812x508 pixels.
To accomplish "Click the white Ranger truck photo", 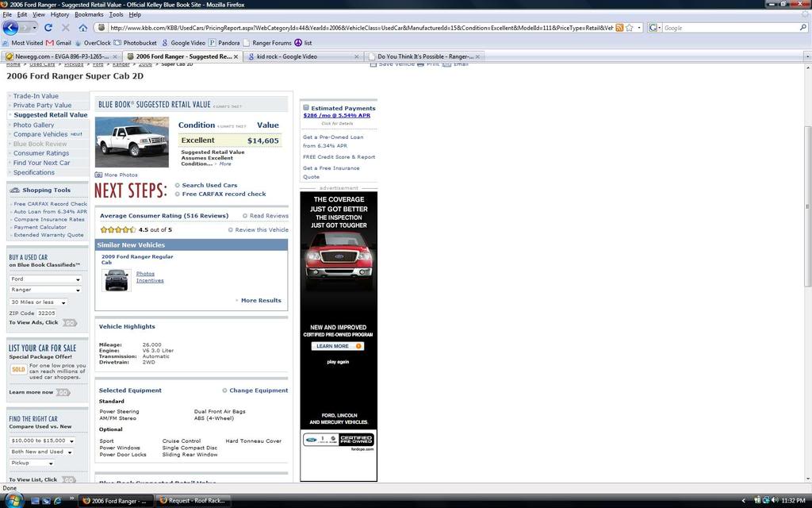I will coord(132,142).
